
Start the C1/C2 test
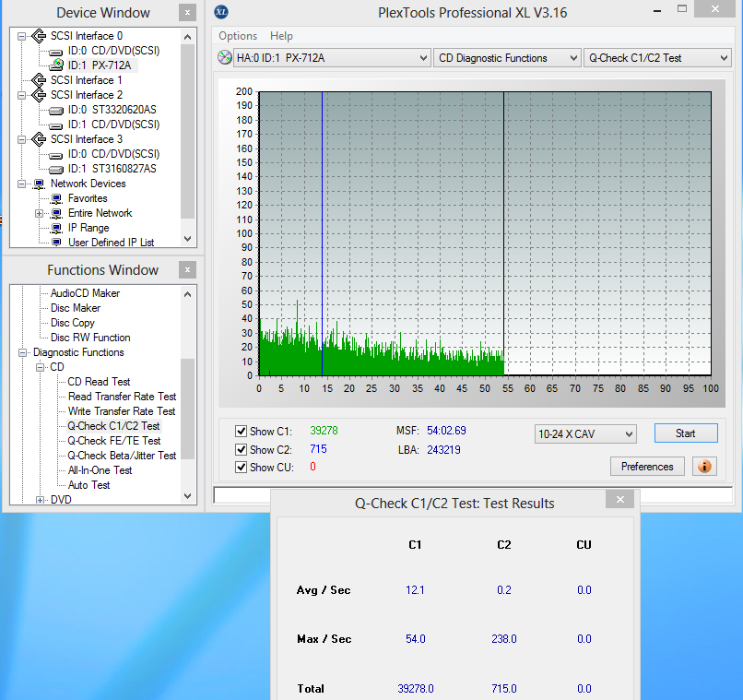[x=686, y=433]
